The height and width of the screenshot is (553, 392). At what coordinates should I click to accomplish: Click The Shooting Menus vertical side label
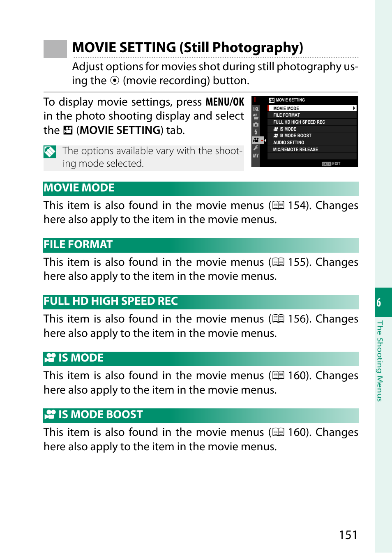[x=380, y=361]
